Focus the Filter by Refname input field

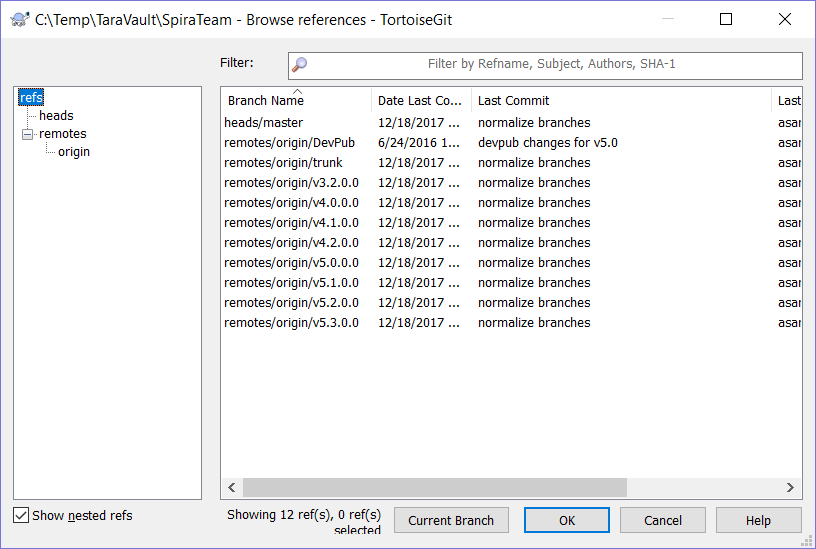(552, 65)
